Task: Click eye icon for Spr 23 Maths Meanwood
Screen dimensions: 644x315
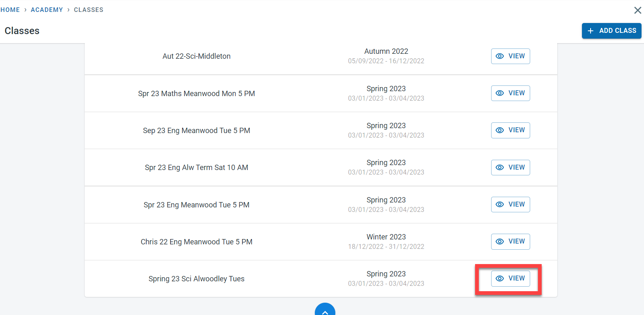Action: [500, 93]
